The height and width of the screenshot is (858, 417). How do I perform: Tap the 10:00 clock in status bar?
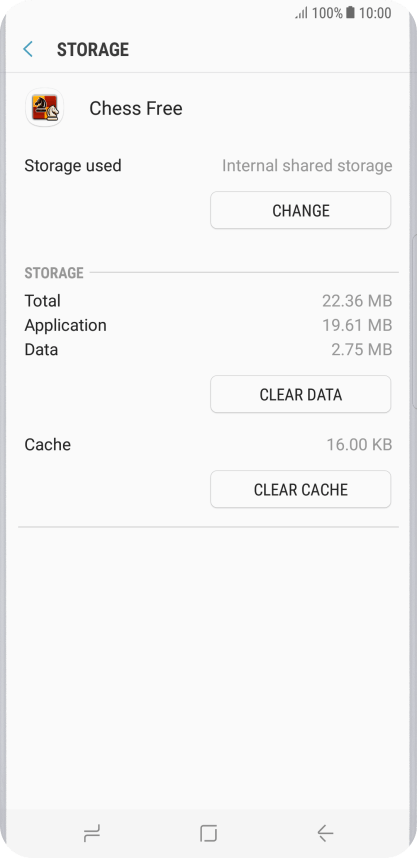tap(375, 13)
